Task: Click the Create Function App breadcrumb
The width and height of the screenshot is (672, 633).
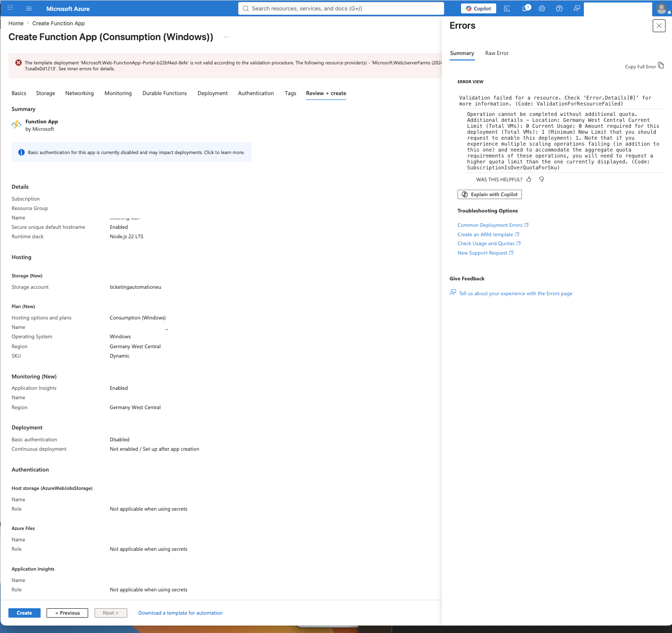Action: coord(58,23)
